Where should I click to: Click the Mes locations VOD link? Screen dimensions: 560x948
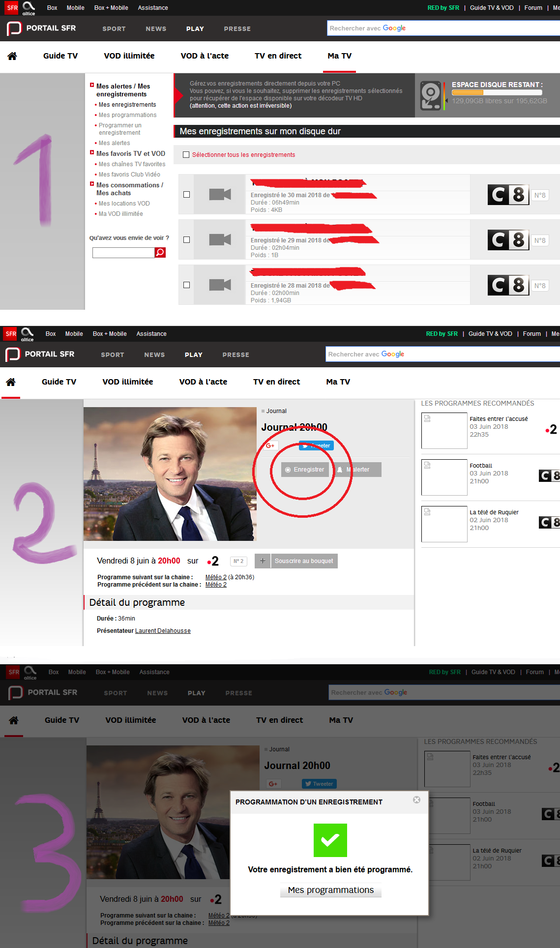point(124,204)
